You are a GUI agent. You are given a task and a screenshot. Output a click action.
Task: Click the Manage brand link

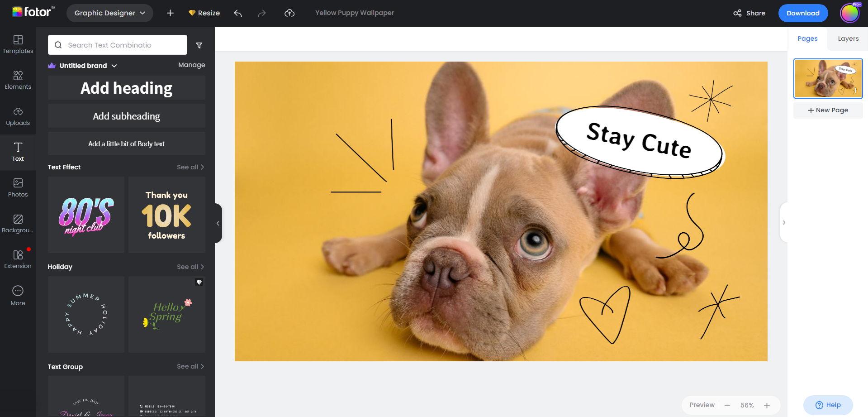pos(192,65)
